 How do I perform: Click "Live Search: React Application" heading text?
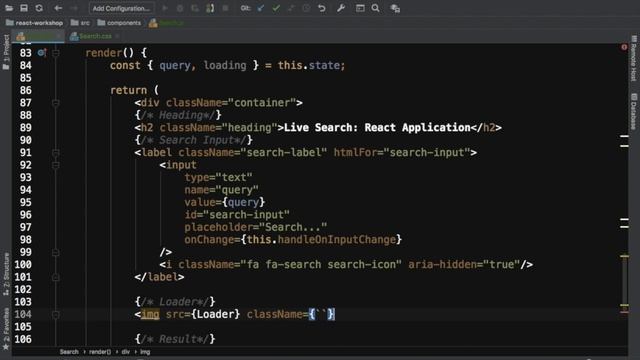(377, 128)
